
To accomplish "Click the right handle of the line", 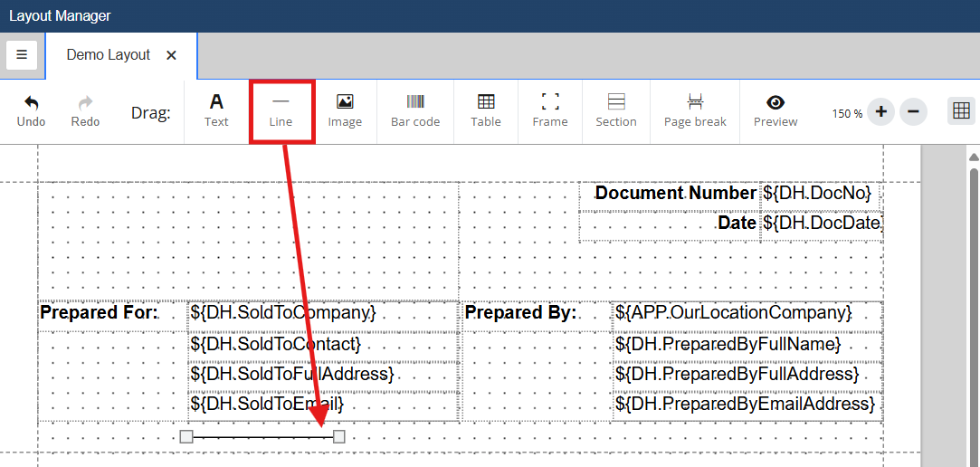I will (339, 437).
